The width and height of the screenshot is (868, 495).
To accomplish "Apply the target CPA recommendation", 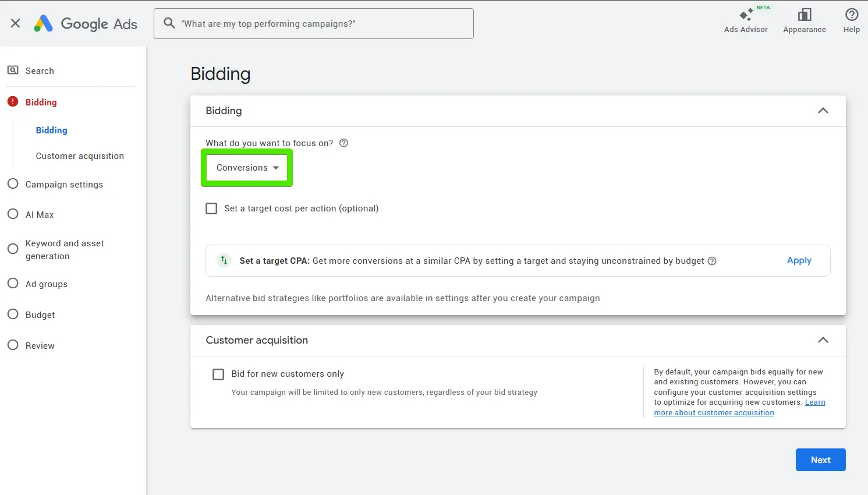I will (x=799, y=260).
